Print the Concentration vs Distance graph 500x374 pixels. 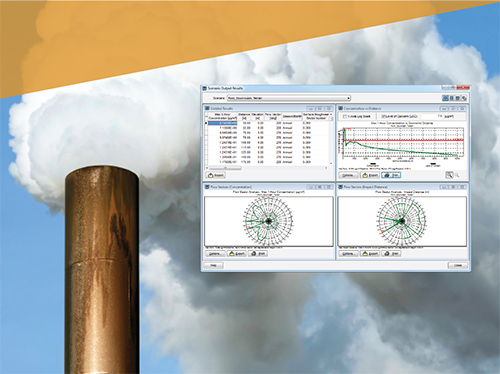[x=391, y=175]
